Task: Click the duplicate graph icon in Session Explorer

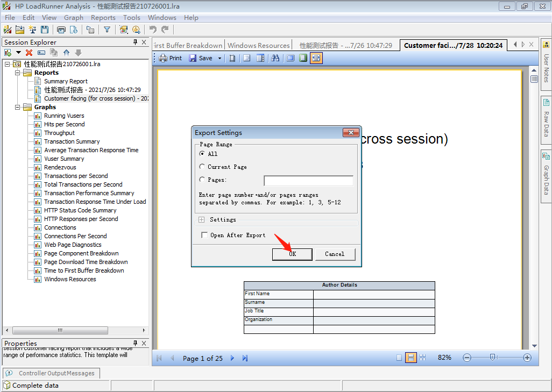Action: pos(53,53)
